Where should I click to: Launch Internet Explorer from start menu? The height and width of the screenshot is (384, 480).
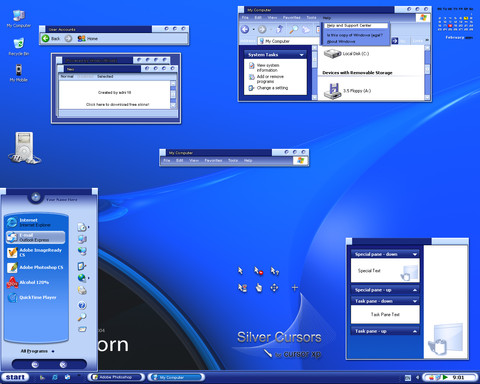pos(36,222)
